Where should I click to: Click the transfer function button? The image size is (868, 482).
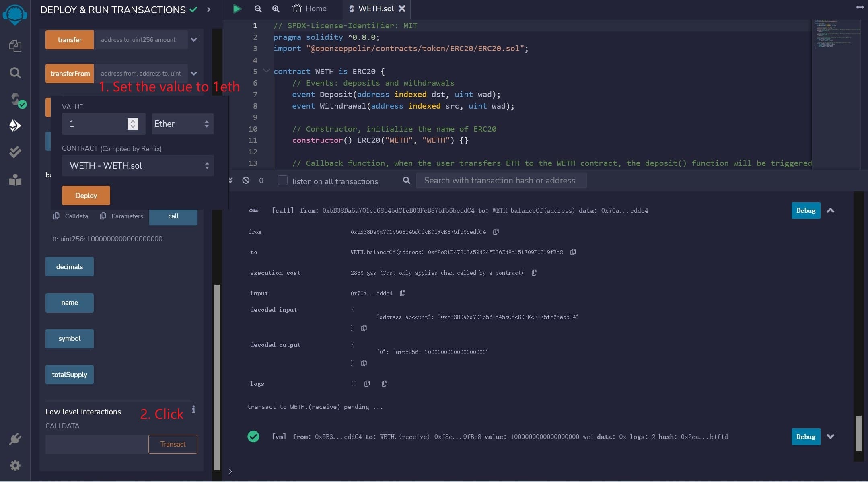[70, 40]
